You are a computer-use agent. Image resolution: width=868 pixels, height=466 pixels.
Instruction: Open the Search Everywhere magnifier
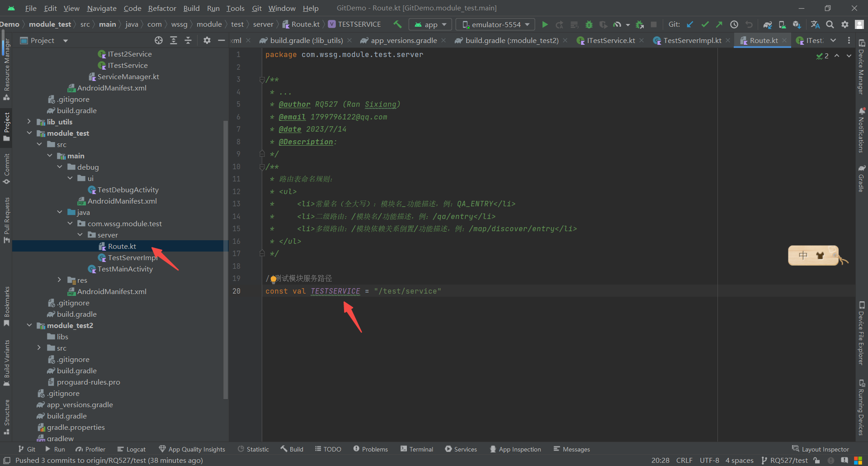[830, 24]
